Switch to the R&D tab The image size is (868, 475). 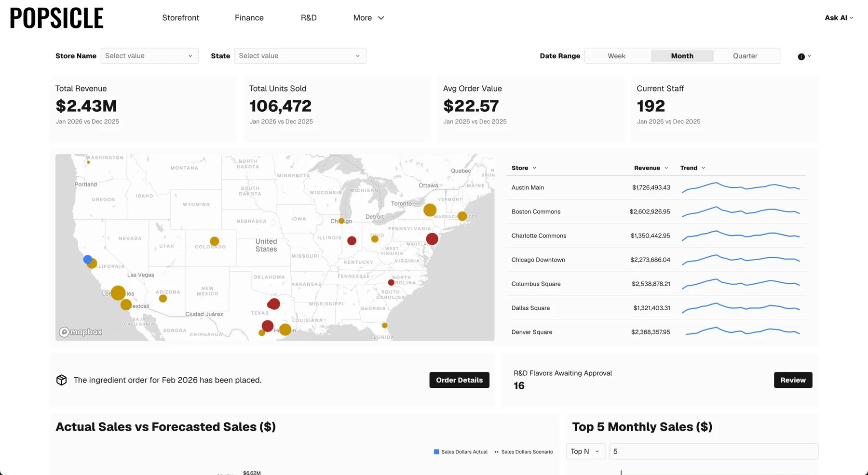[x=309, y=18]
